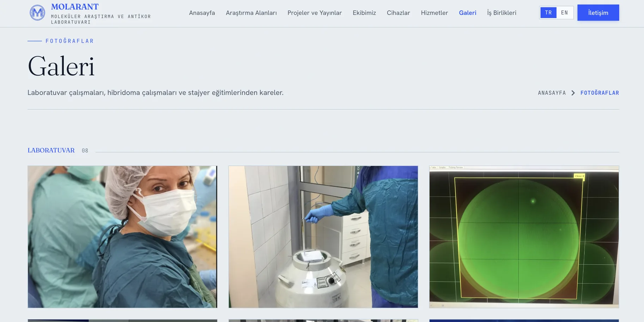The image size is (644, 322).
Task: Go to Hizmetler page
Action: (434, 13)
